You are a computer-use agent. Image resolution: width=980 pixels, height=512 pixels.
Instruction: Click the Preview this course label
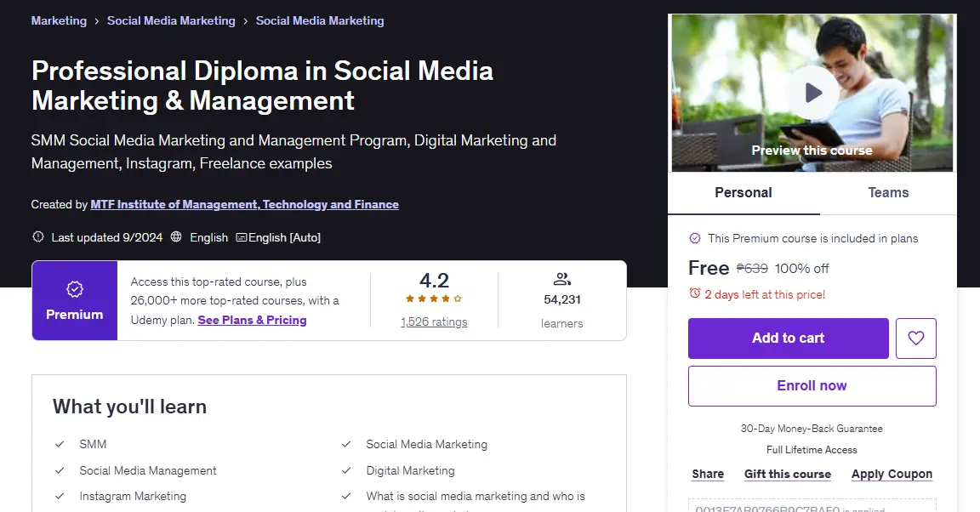point(812,151)
